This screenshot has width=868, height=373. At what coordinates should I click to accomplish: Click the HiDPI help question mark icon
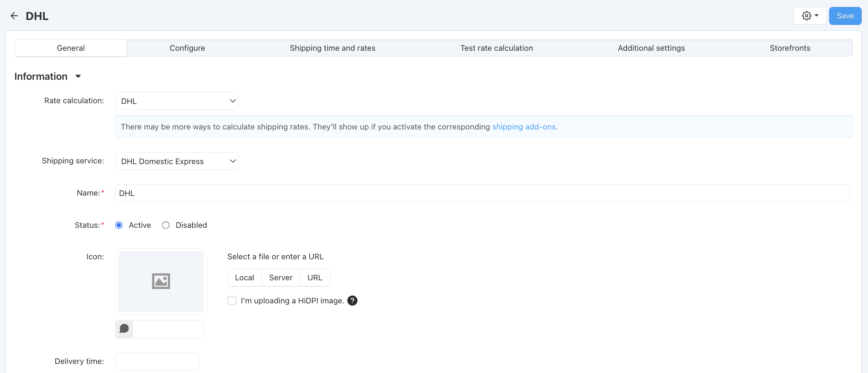(352, 301)
